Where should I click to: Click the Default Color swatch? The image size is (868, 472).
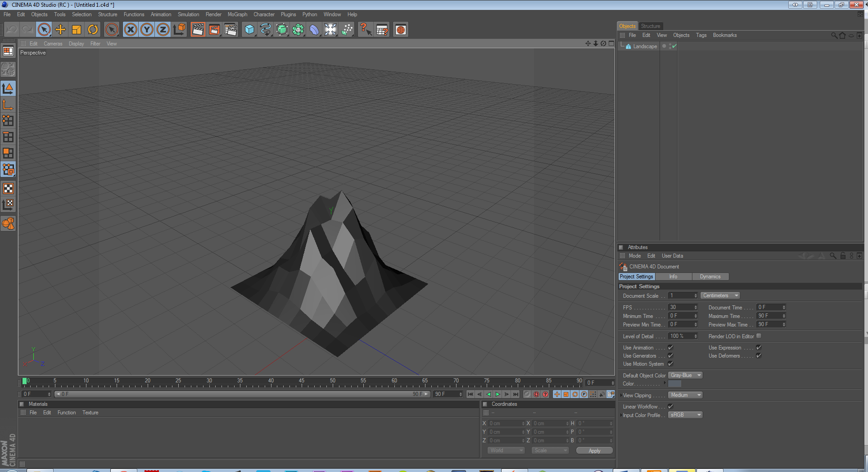point(674,384)
